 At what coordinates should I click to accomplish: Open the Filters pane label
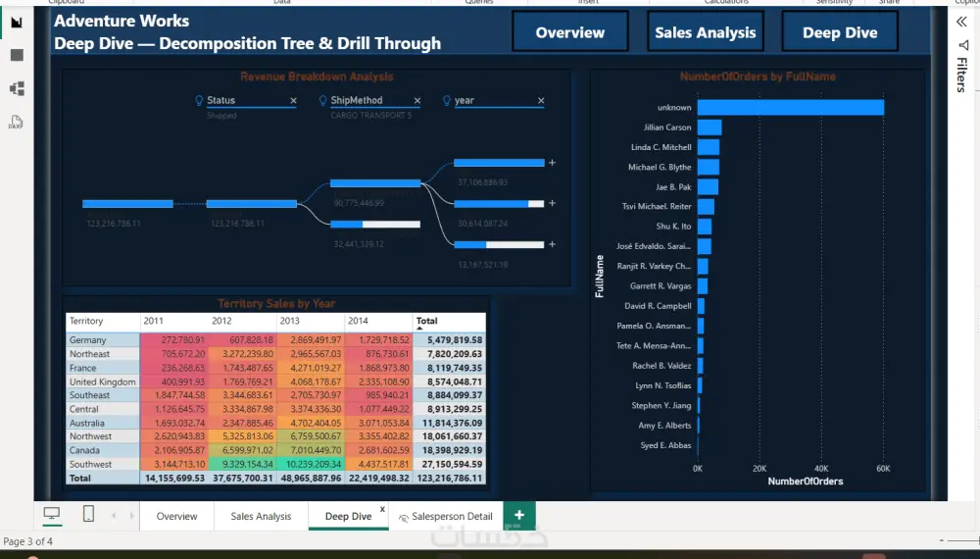pos(962,75)
